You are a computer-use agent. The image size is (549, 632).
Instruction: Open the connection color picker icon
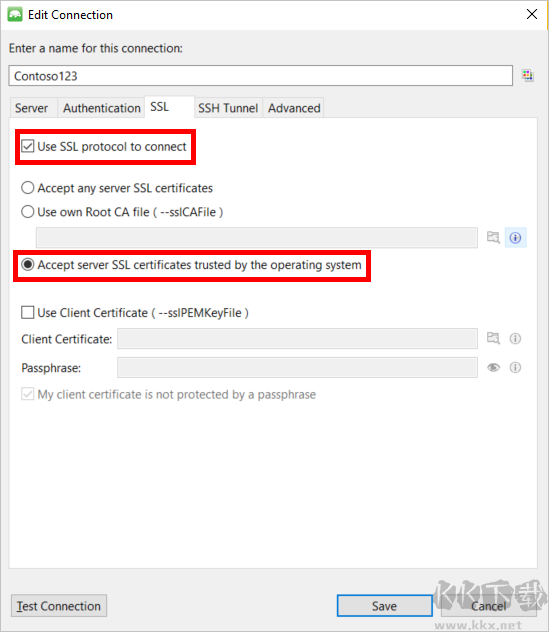(527, 75)
